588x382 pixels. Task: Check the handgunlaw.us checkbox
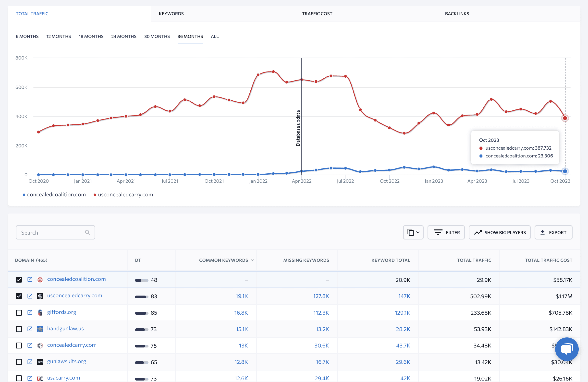click(19, 329)
